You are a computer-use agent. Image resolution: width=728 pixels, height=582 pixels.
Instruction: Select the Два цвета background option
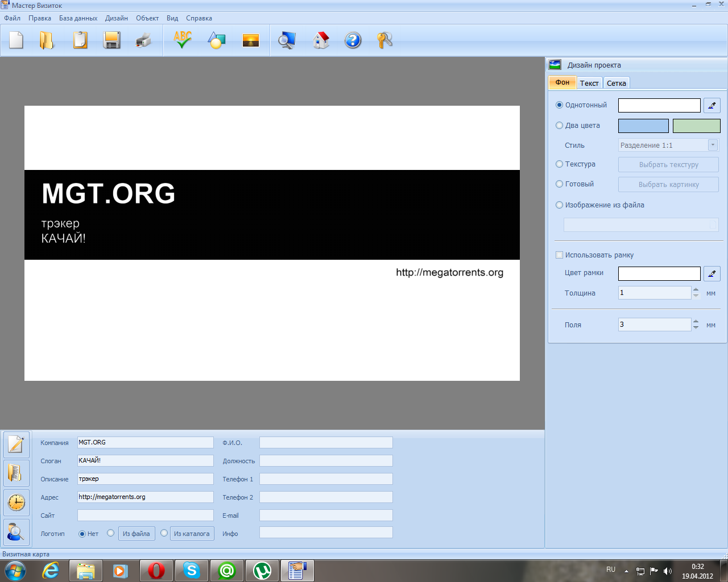pos(559,126)
